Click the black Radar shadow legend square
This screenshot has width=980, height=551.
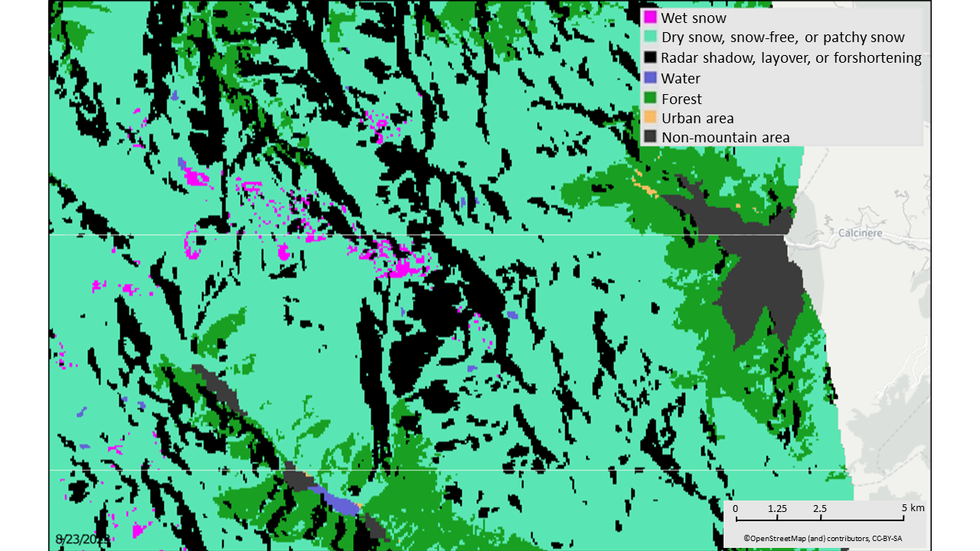649,57
